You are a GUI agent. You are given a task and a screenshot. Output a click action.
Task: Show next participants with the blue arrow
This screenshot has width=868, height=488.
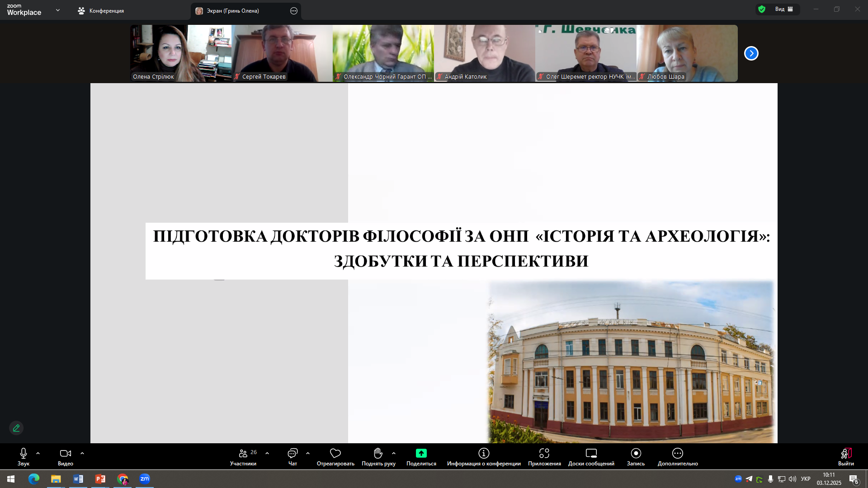pos(751,53)
